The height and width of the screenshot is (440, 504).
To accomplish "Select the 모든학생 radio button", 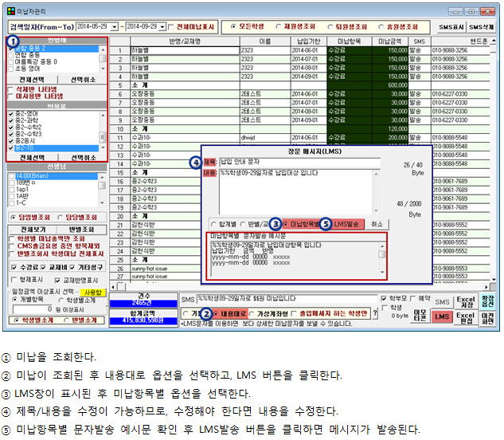I will tap(233, 27).
